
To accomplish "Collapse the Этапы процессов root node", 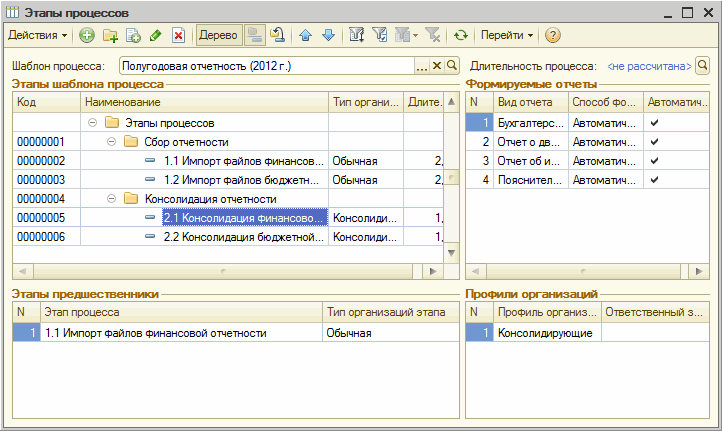I will pyautogui.click(x=93, y=123).
